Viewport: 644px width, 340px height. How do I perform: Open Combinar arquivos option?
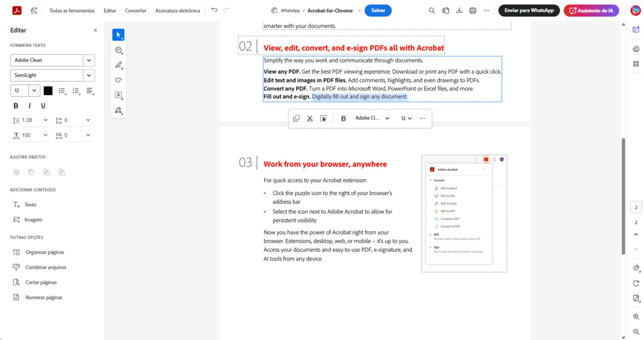point(40,268)
